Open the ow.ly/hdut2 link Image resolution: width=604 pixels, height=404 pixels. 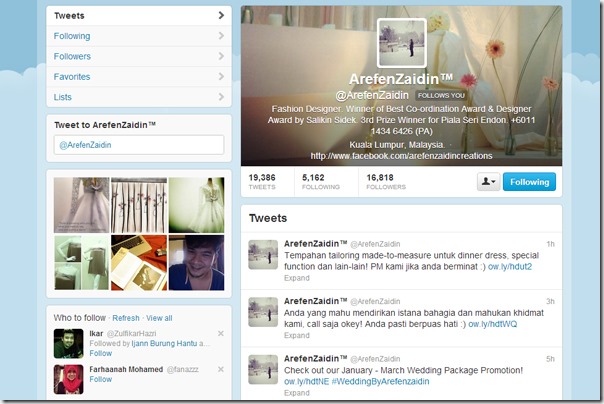510,267
